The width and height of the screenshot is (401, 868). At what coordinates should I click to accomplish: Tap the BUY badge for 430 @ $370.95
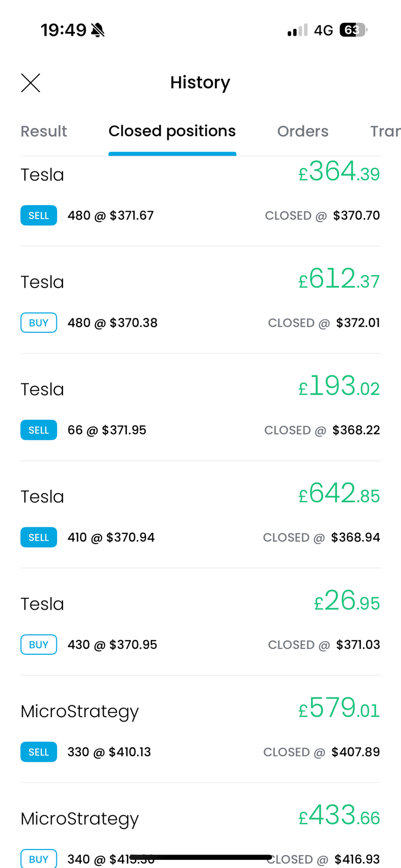39,644
